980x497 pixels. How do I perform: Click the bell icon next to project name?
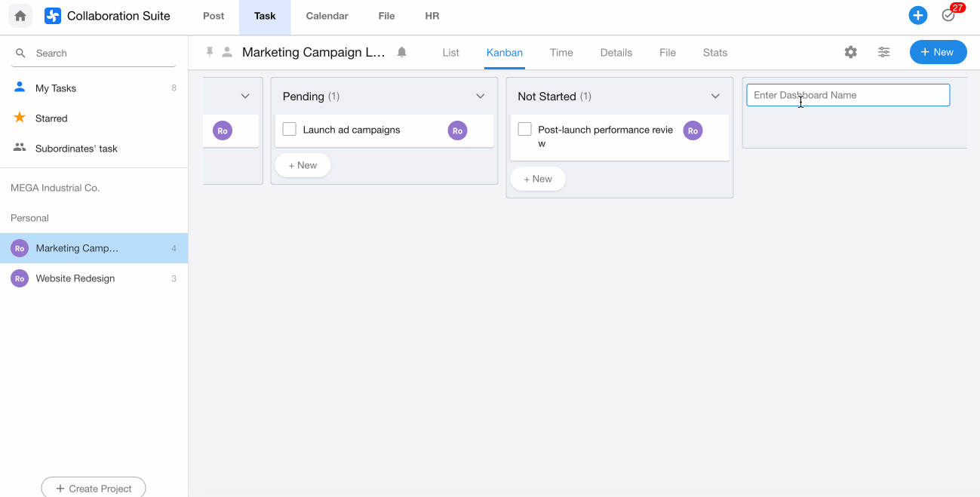pos(402,52)
